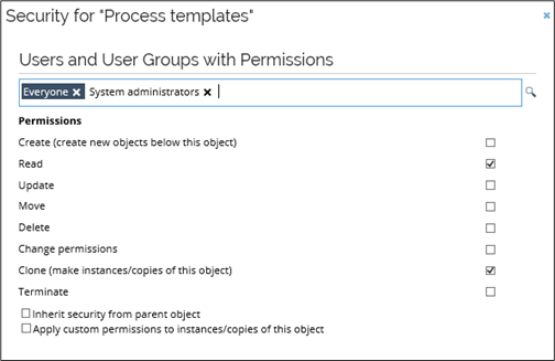
Task: Remove System administrators tag with its X
Action: pos(207,92)
